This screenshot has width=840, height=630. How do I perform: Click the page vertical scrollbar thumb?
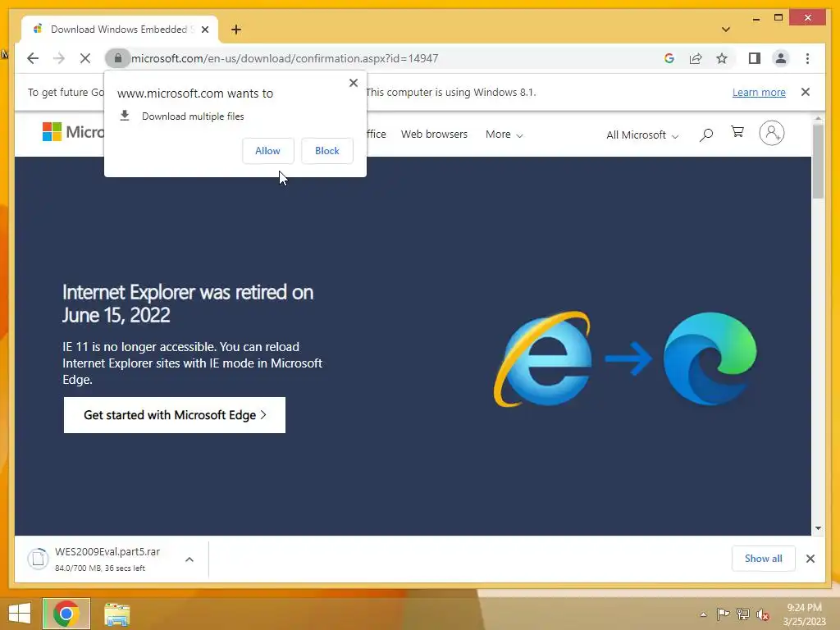(x=818, y=162)
